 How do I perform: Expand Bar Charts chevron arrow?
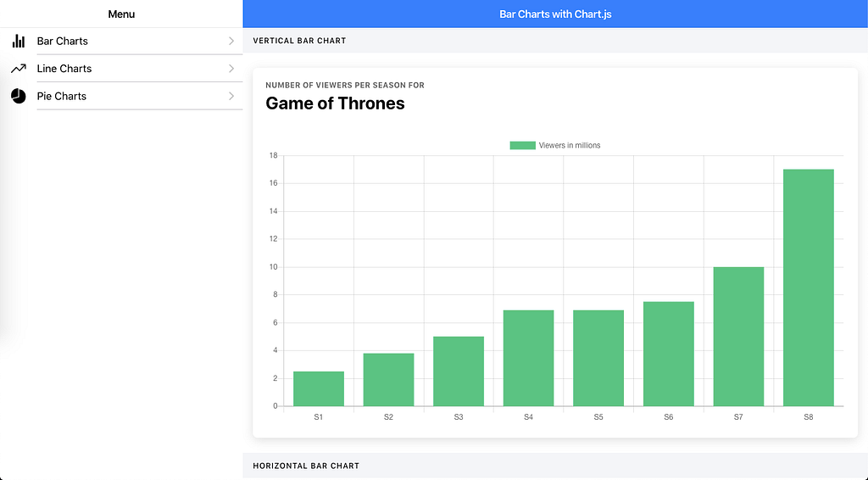tap(231, 41)
